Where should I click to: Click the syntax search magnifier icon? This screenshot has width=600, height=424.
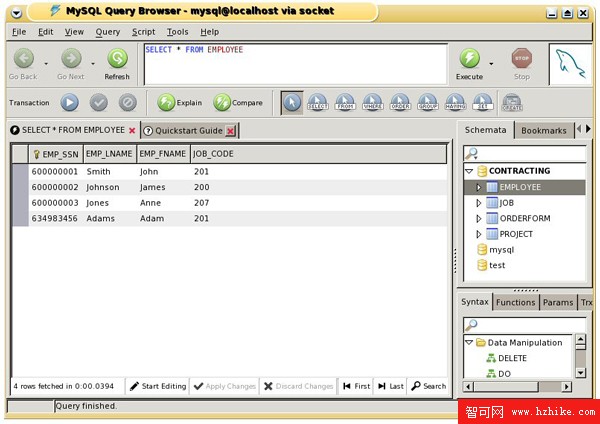[471, 325]
